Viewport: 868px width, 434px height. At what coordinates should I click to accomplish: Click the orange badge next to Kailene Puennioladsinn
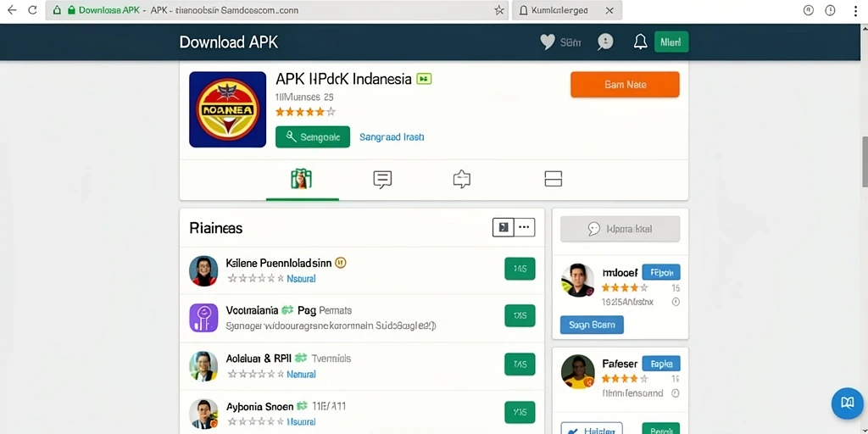[x=341, y=263]
